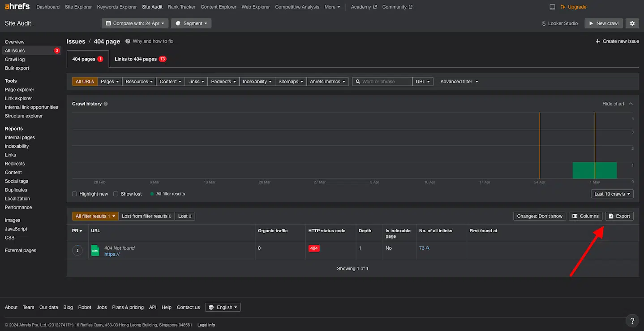Click the Export button
The image size is (644, 331).
(x=619, y=216)
